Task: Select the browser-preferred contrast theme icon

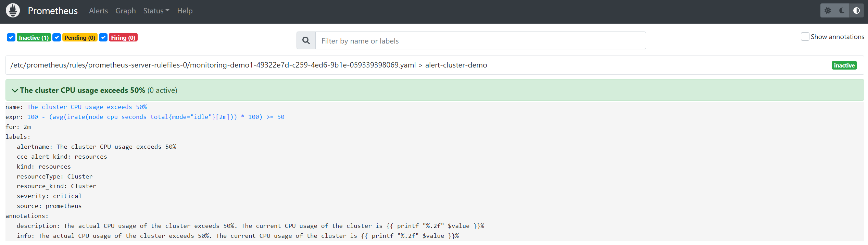Action: pos(856,11)
